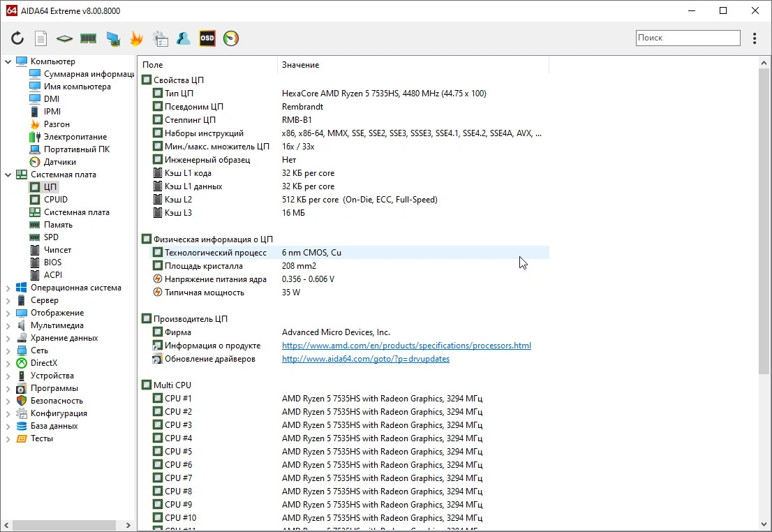
Task: Click the Refresh toolbar icon
Action: [17, 38]
